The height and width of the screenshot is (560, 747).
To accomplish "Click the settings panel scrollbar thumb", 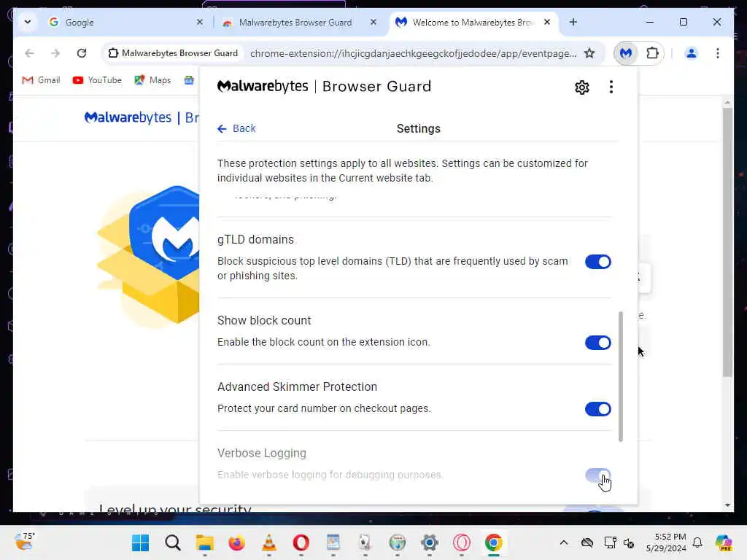I will pos(620,376).
